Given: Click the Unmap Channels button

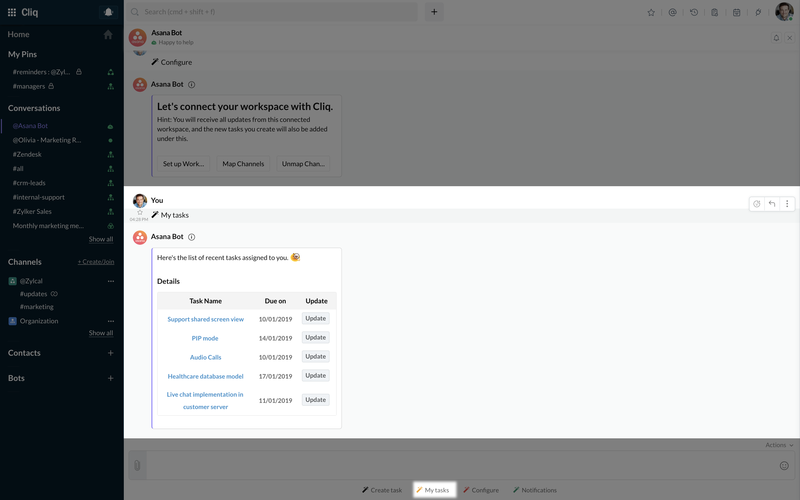Looking at the screenshot, I should pos(303,164).
